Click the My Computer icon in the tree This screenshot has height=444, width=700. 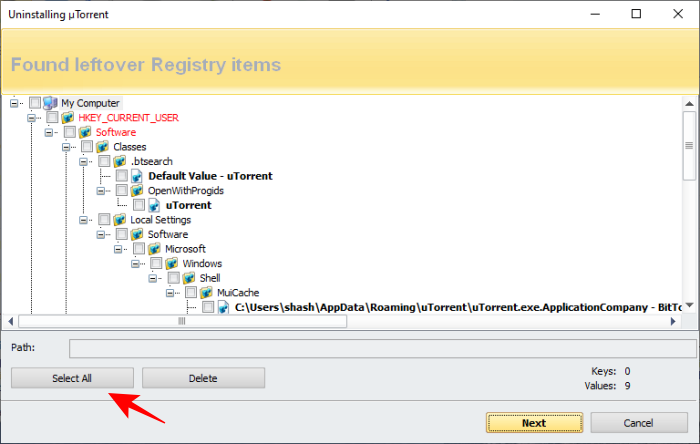50,103
